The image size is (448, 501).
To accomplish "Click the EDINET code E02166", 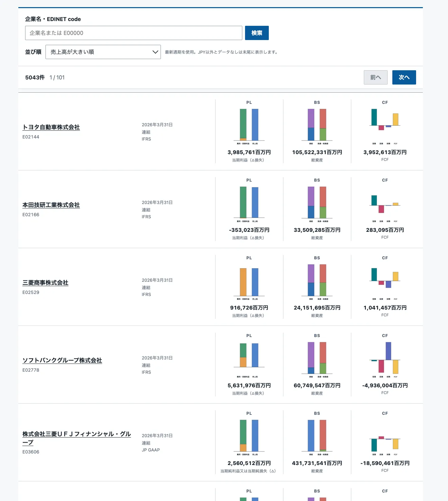I will pos(31,215).
